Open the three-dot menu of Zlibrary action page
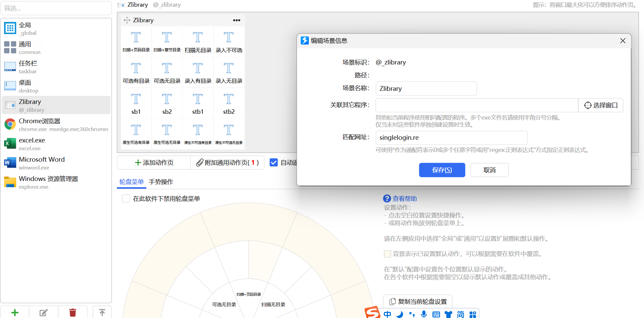The image size is (644, 318). 237,20
